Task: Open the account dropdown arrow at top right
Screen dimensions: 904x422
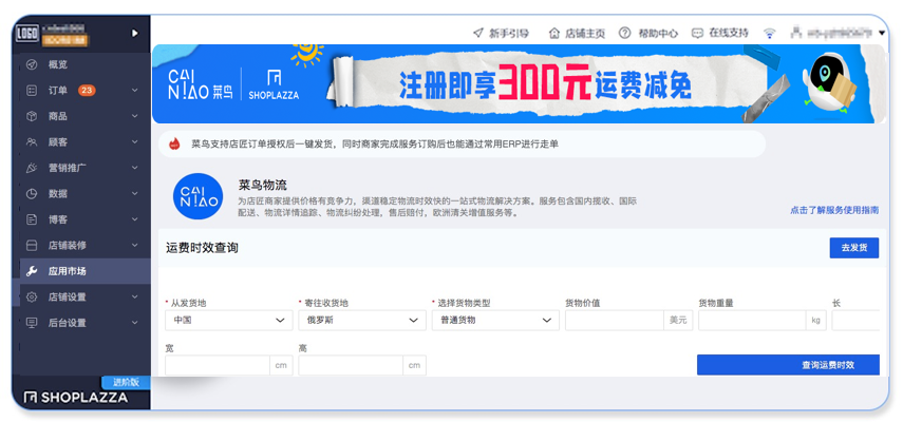Action: (882, 33)
